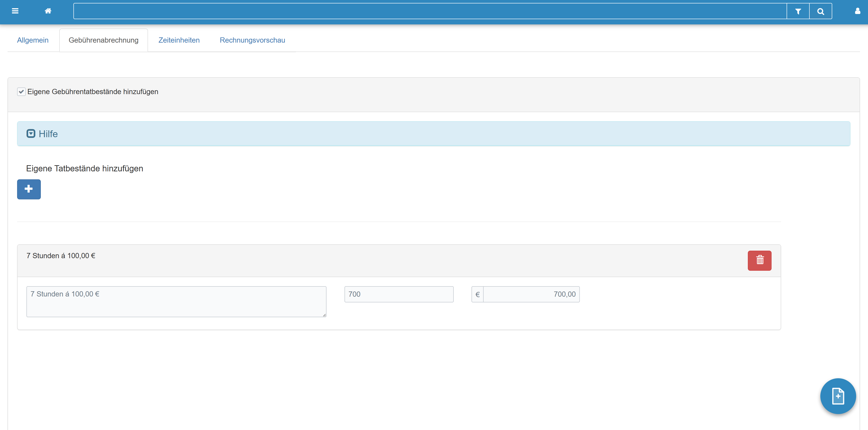Click floating new document button
868x430 pixels.
(838, 396)
